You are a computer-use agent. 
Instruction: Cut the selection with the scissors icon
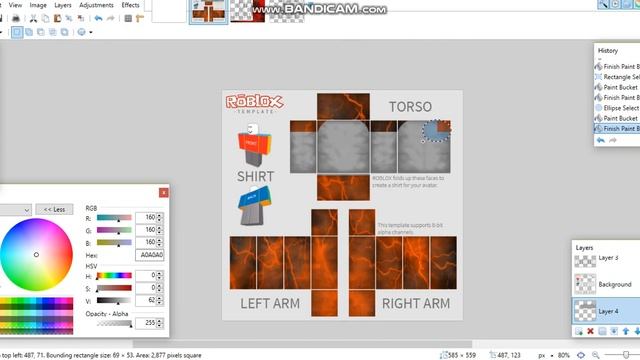(x=33, y=18)
